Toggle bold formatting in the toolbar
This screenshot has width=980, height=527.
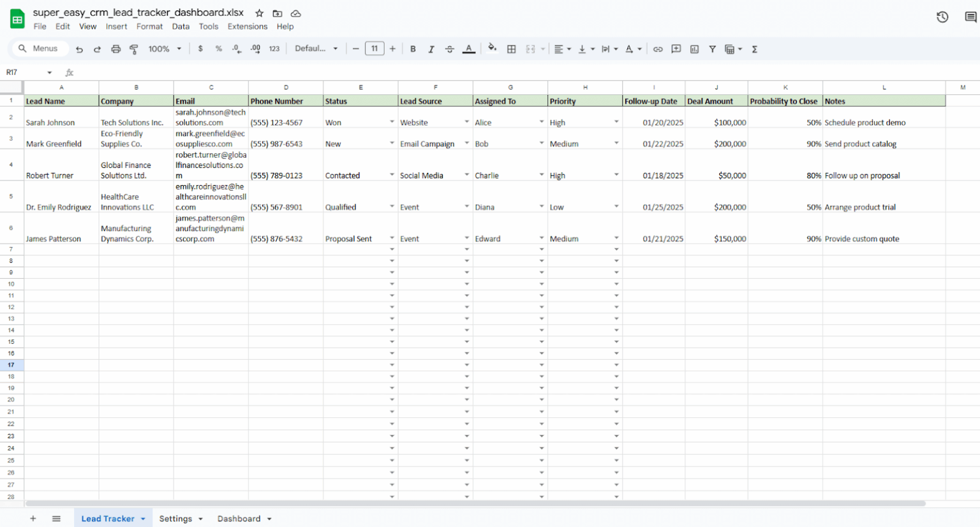pyautogui.click(x=413, y=48)
